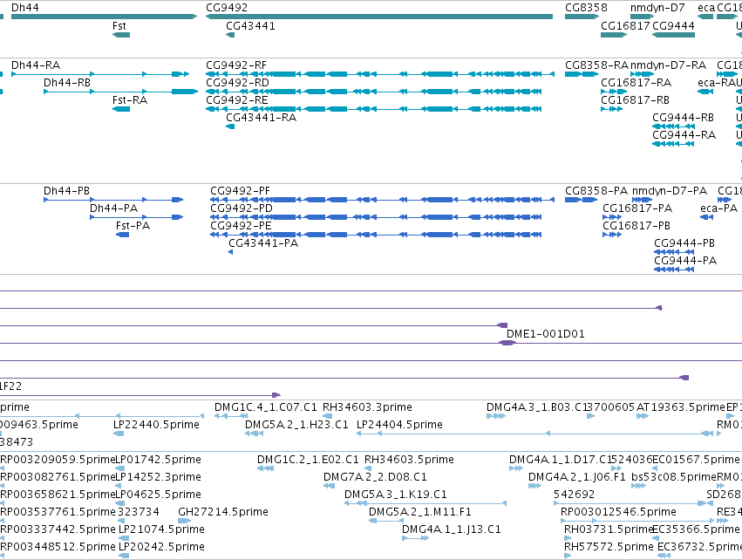Click the RH03731.5prime label
The width and height of the screenshot is (742, 560).
[x=609, y=529]
